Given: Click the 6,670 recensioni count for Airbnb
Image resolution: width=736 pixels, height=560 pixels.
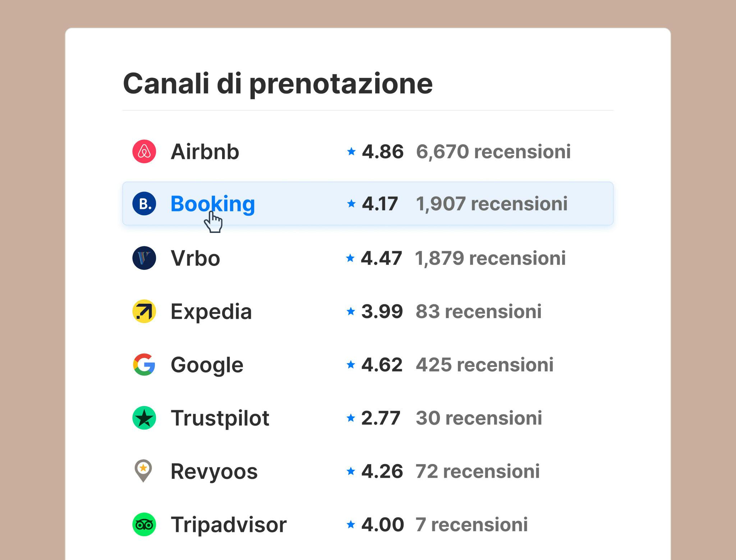Looking at the screenshot, I should (x=493, y=151).
